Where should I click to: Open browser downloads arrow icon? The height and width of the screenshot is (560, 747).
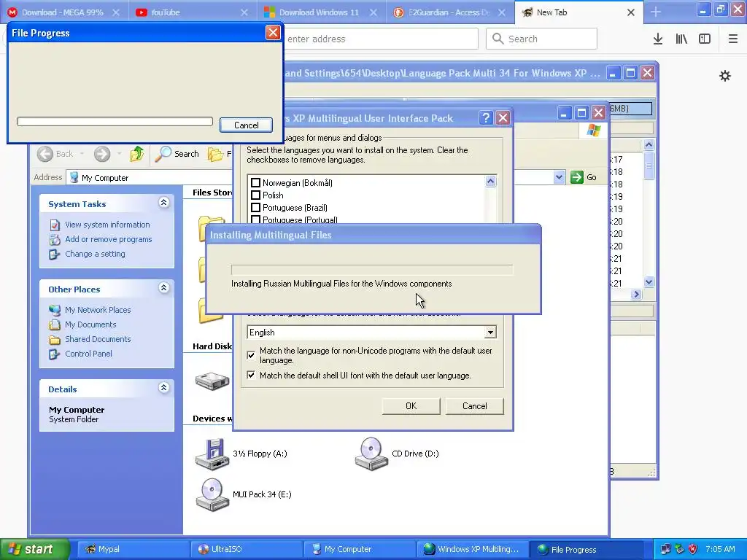658,39
